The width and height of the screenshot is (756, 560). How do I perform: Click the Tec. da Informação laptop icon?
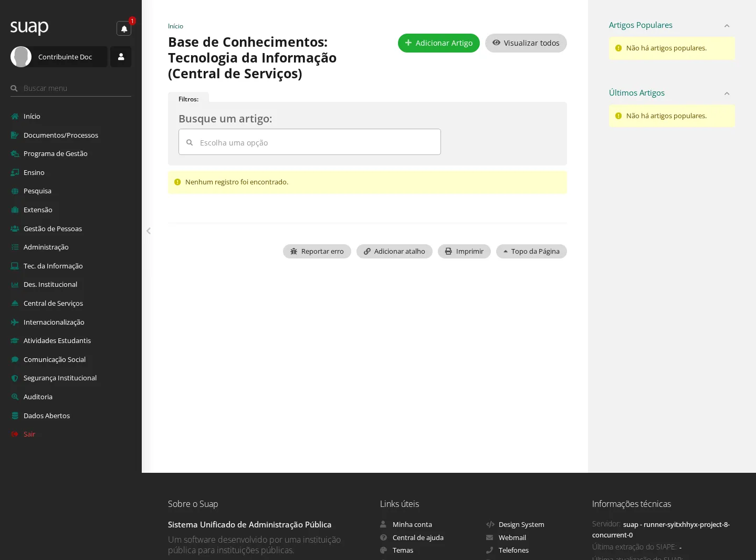pos(15,266)
